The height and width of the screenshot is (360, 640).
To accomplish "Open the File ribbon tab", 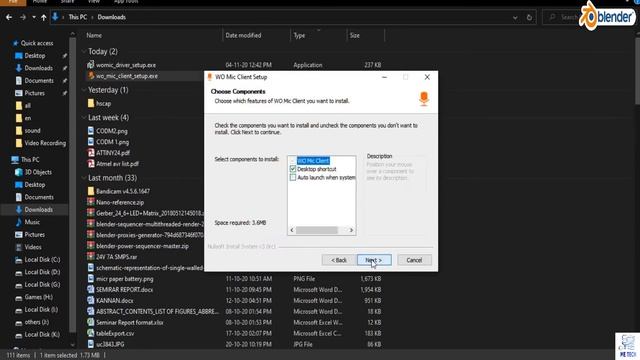I will coord(13,2).
